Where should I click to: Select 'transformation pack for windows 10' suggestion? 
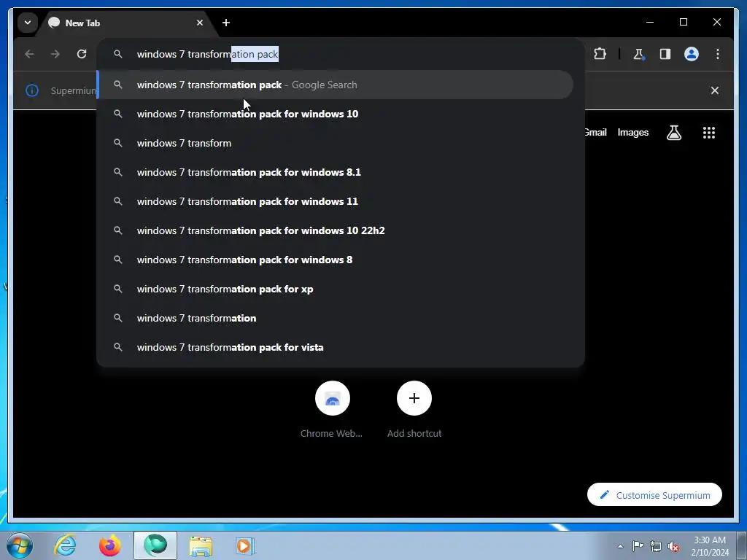pyautogui.click(x=336, y=114)
